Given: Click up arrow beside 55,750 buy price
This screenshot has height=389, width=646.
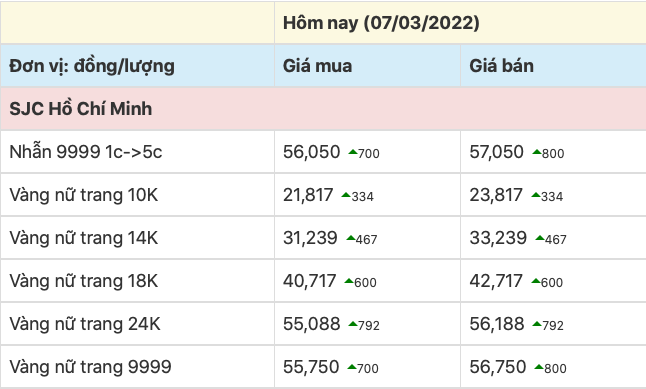Looking at the screenshot, I should 352,367.
